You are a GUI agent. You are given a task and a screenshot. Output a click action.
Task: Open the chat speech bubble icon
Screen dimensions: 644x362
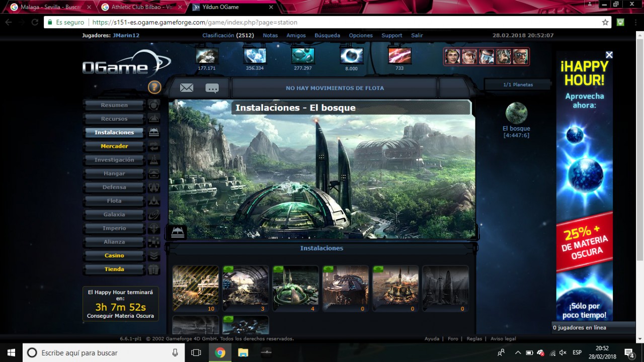click(x=212, y=88)
